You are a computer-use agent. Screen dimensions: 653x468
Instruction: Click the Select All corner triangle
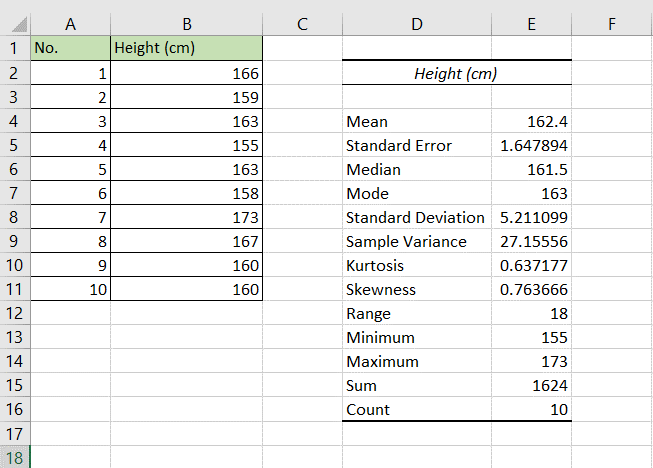(x=15, y=23)
